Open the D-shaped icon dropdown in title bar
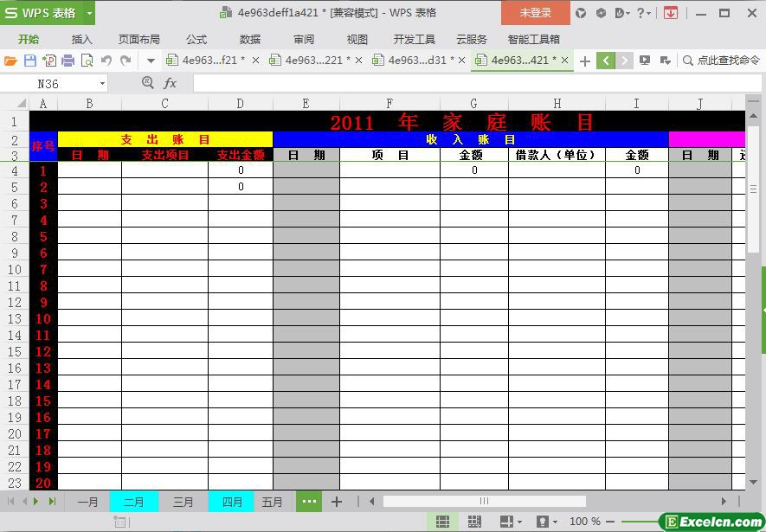 (x=621, y=13)
